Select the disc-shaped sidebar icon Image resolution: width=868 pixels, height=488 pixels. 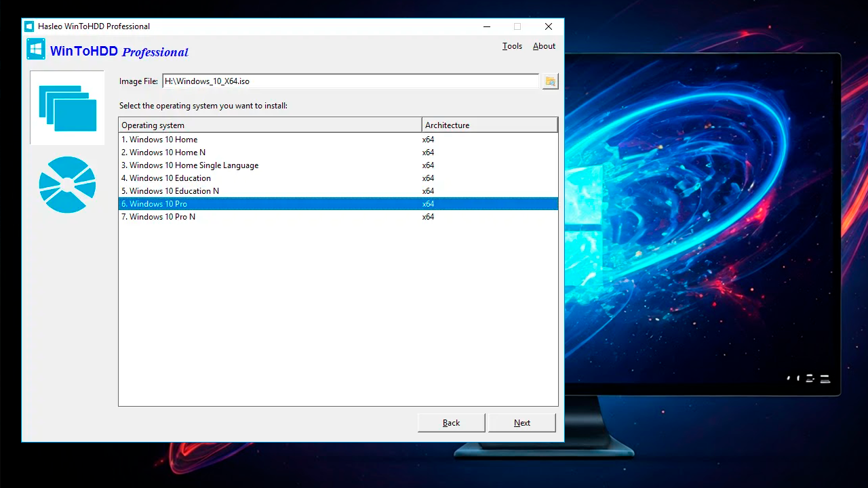pos(67,184)
